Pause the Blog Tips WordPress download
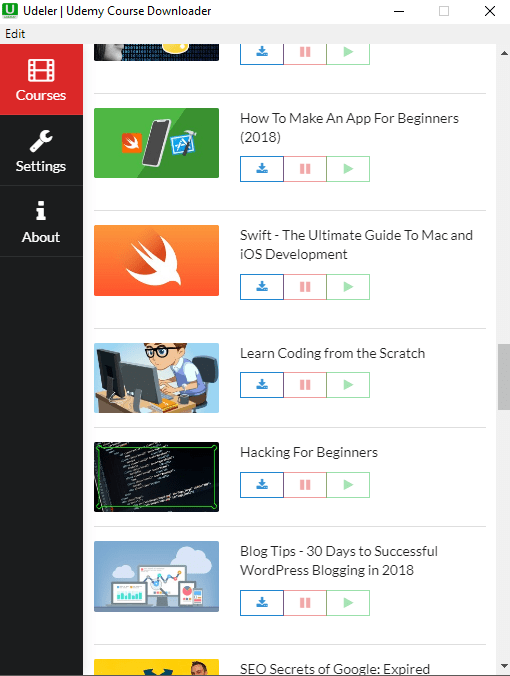 click(305, 603)
